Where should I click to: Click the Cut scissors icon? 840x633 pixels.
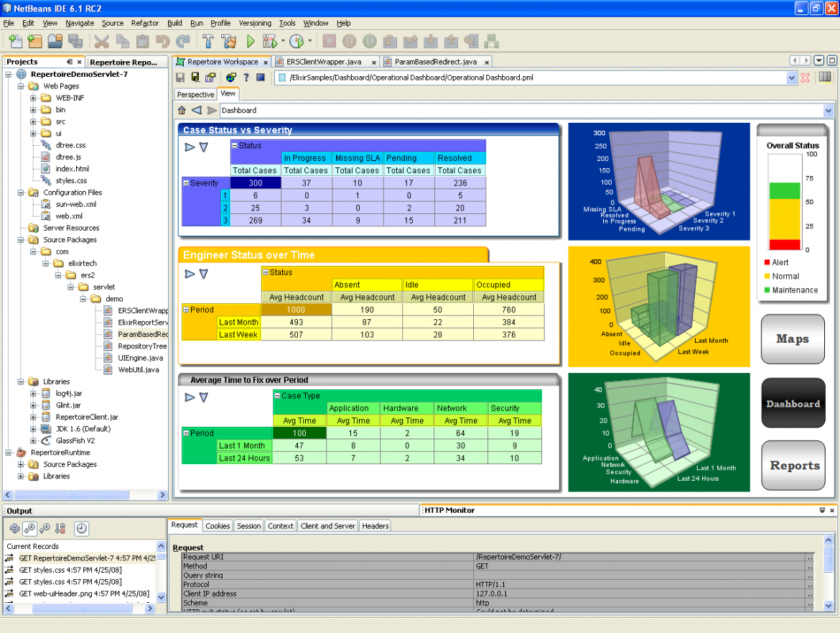pyautogui.click(x=102, y=42)
